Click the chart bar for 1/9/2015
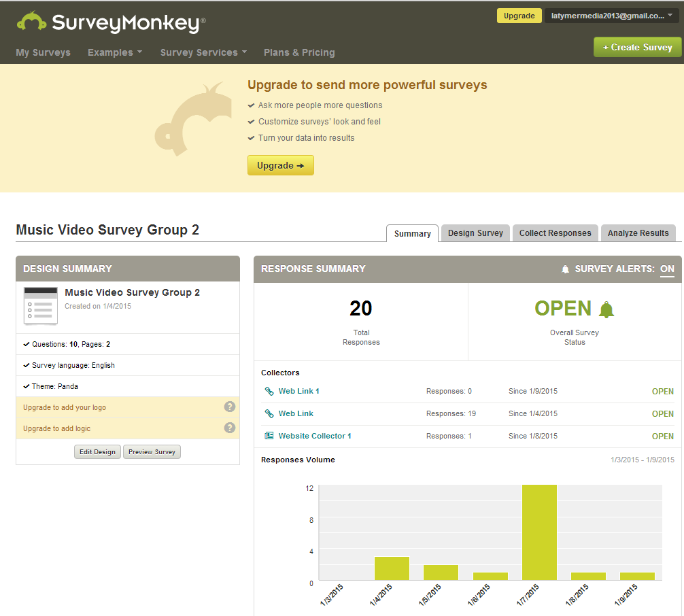 tap(637, 577)
